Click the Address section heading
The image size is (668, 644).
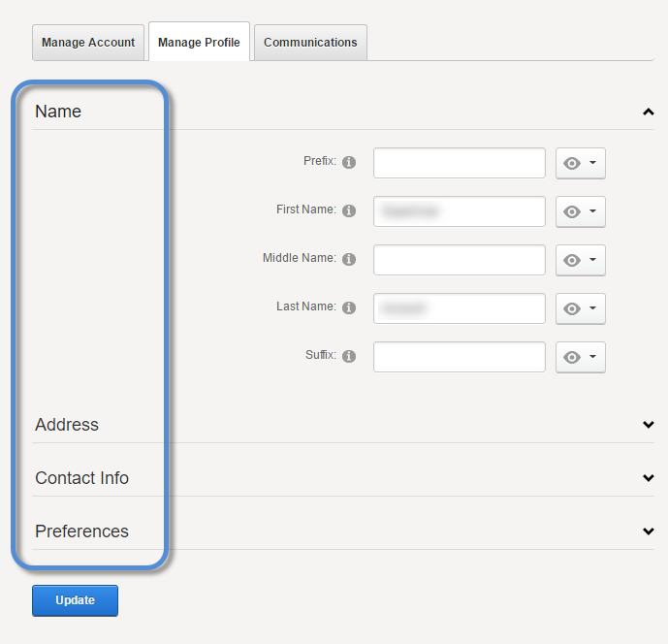(x=67, y=425)
